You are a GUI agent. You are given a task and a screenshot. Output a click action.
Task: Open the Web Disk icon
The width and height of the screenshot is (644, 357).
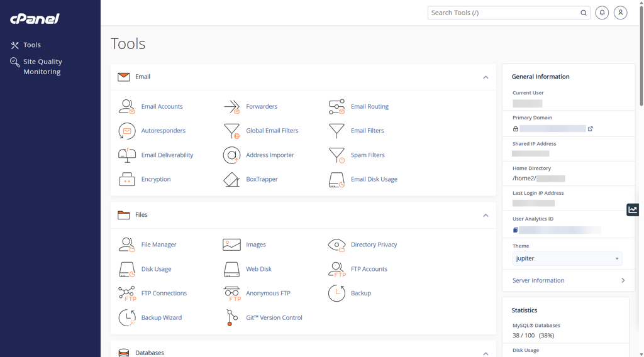(231, 269)
